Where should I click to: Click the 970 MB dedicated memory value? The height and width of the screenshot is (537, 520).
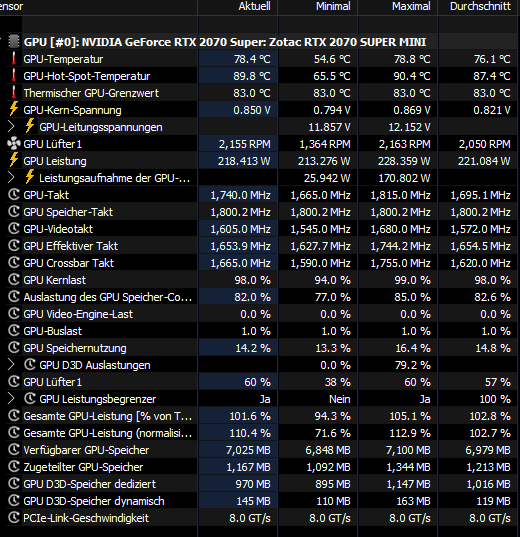point(253,484)
